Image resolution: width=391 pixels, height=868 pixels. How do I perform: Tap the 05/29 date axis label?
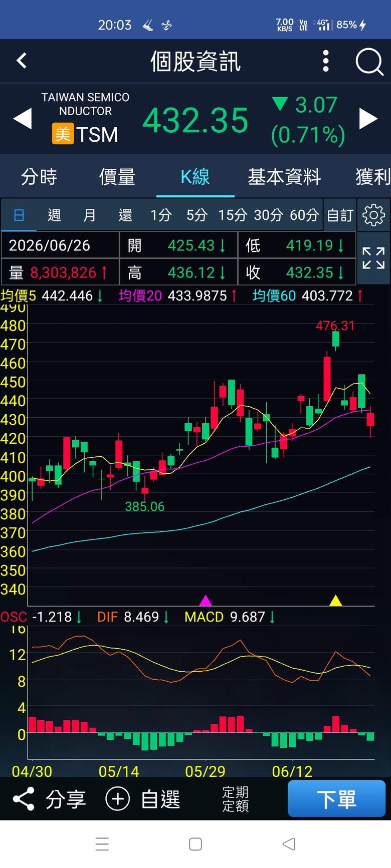[206, 771]
